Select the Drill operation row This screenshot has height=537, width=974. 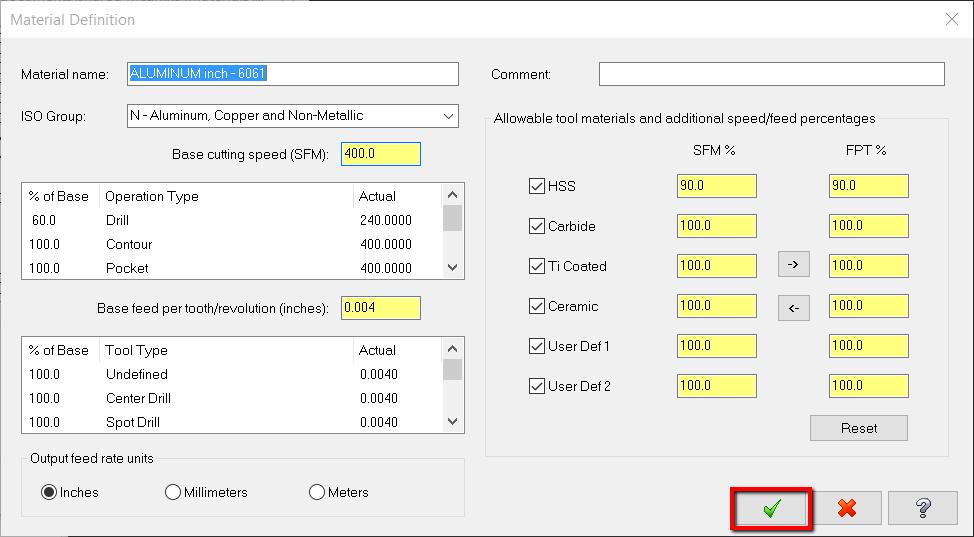232,220
